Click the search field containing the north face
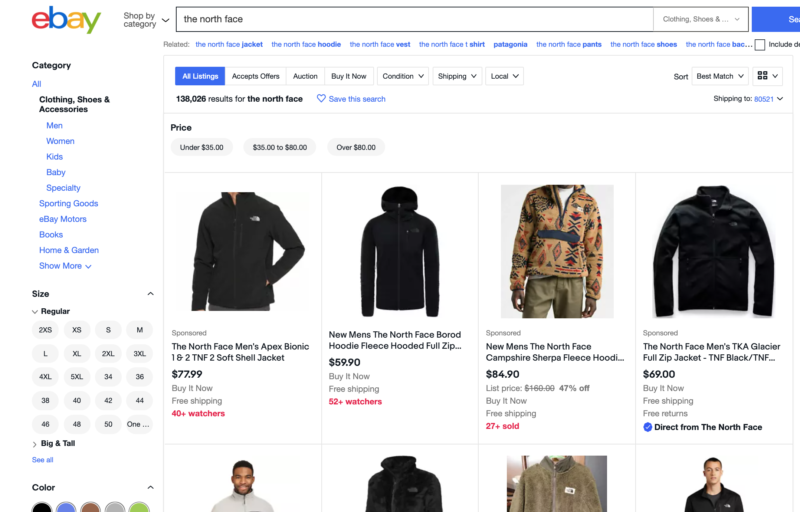 point(415,19)
